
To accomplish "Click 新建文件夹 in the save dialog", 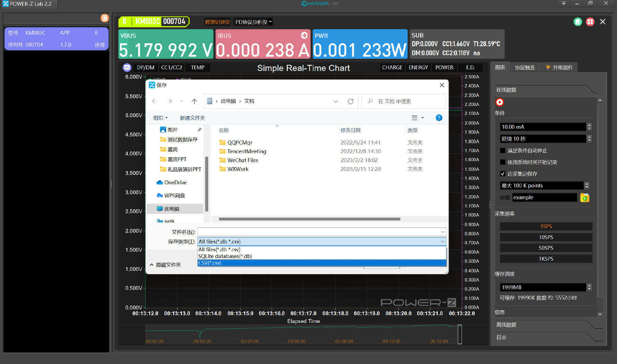I will (x=192, y=118).
